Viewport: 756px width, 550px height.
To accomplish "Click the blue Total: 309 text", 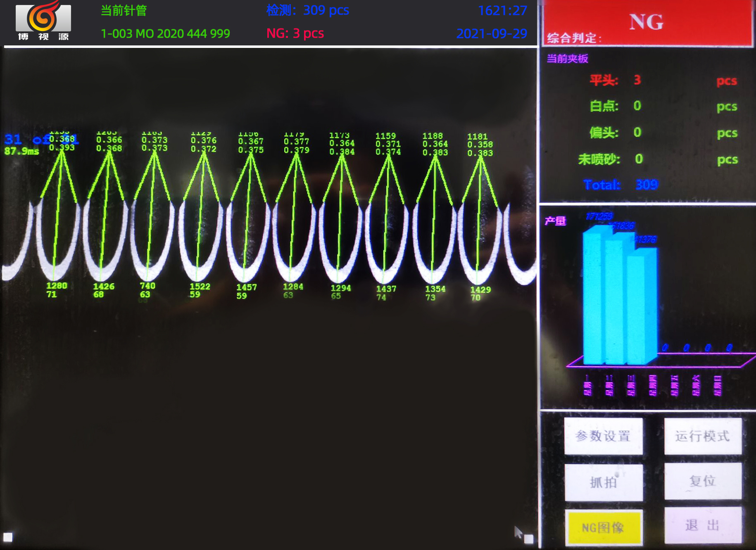I will pos(620,185).
